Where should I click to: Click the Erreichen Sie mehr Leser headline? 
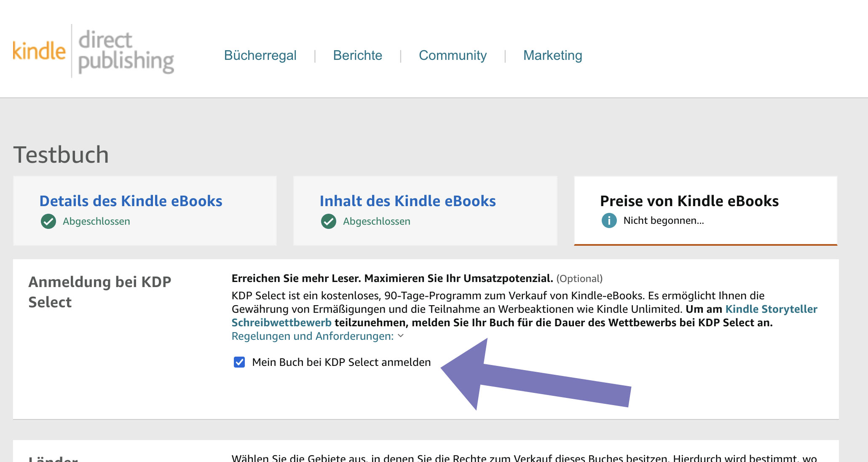pyautogui.click(x=392, y=279)
